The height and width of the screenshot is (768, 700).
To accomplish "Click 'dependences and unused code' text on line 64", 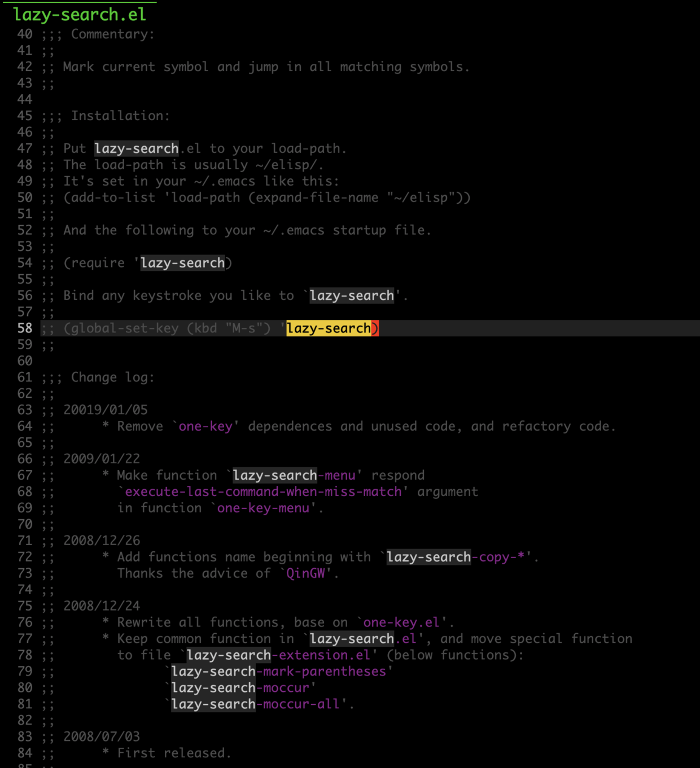I will (352, 427).
